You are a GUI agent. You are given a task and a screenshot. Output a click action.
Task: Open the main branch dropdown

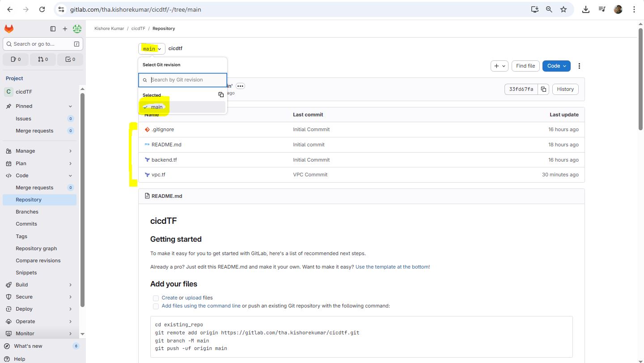pyautogui.click(x=152, y=49)
